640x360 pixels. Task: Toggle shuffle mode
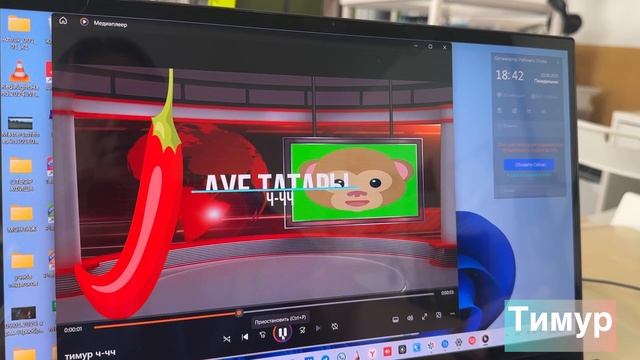click(x=227, y=339)
